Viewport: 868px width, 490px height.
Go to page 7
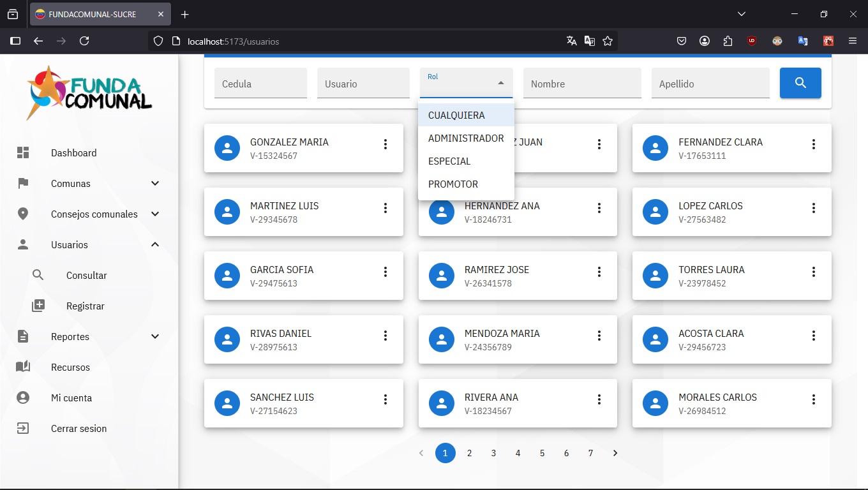pos(591,453)
